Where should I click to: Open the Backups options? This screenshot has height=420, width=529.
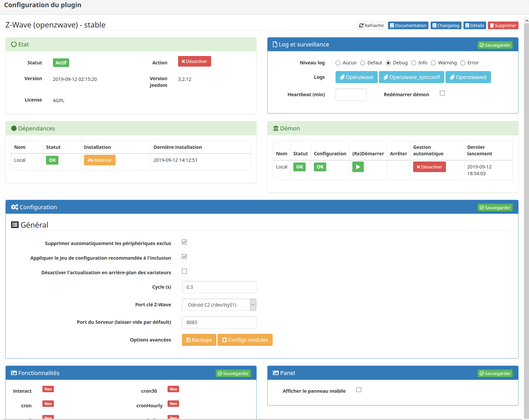click(x=199, y=340)
